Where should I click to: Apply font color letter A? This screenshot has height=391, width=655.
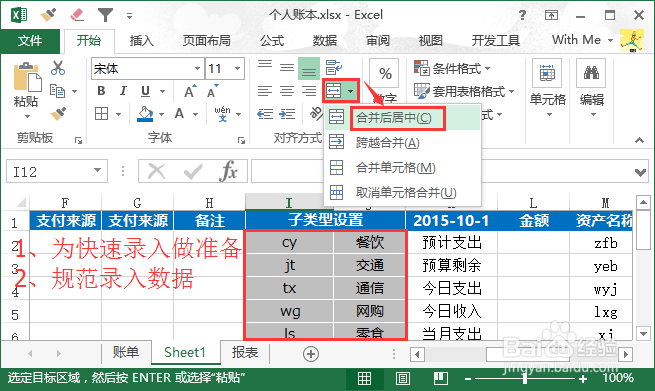click(x=179, y=114)
